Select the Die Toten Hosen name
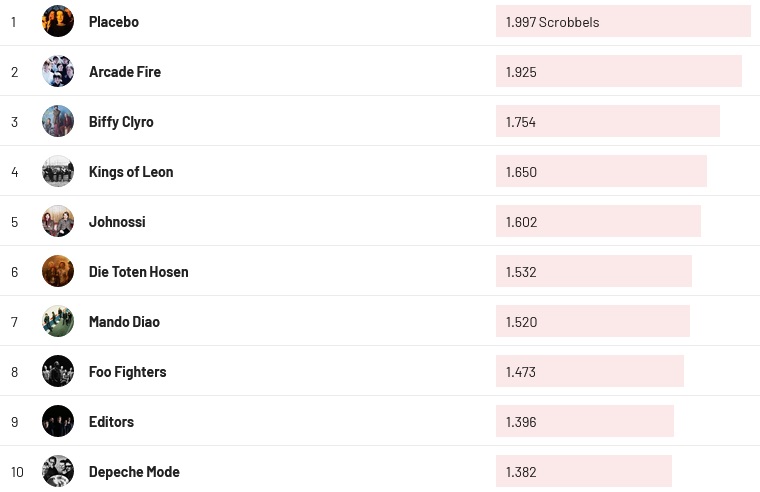Screen dimensions: 760x492 [138, 272]
